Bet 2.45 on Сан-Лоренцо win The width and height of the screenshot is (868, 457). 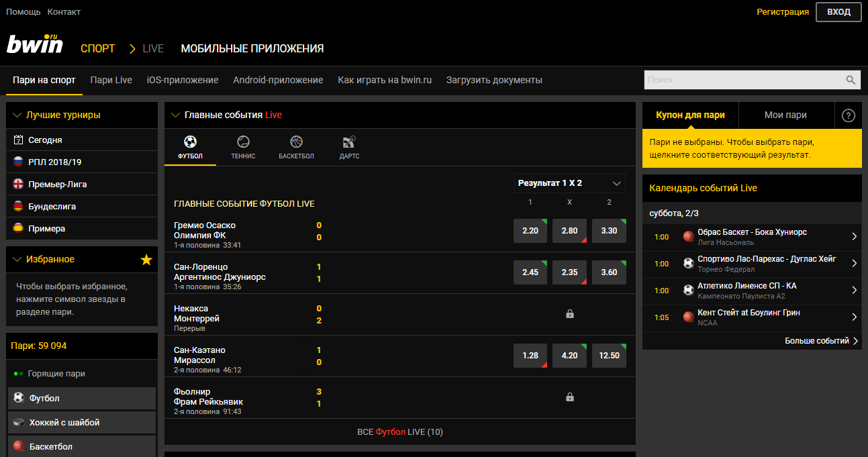530,272
